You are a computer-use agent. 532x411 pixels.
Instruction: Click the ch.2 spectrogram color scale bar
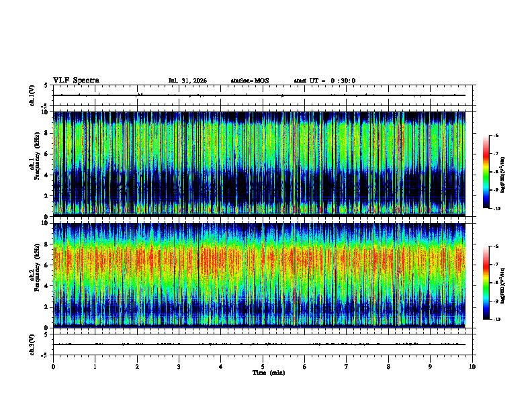coord(486,283)
